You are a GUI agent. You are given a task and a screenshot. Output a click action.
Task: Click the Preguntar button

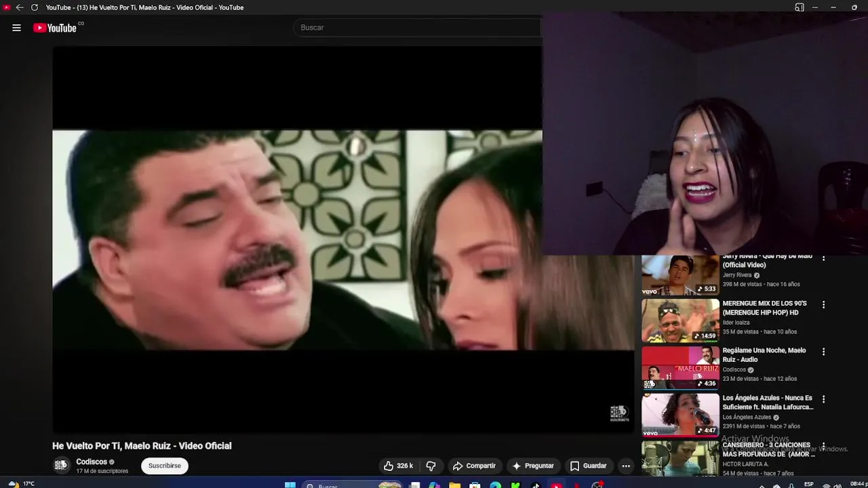tap(533, 466)
